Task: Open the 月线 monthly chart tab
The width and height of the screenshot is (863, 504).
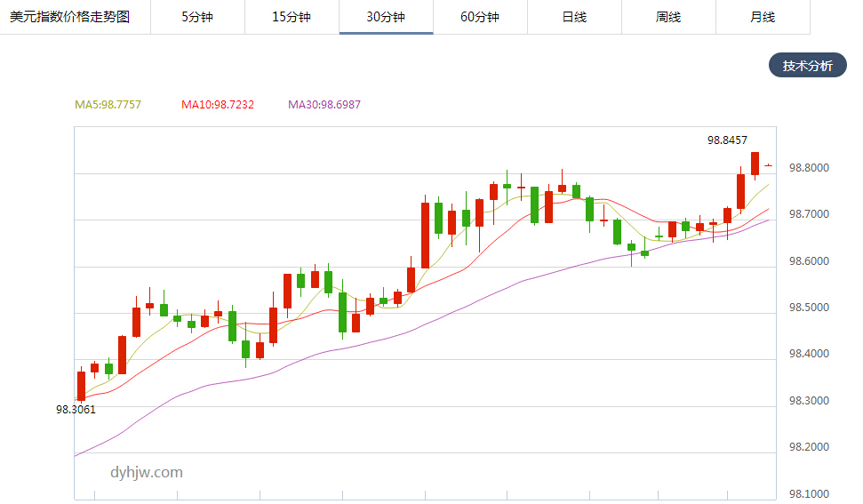Action: [763, 17]
